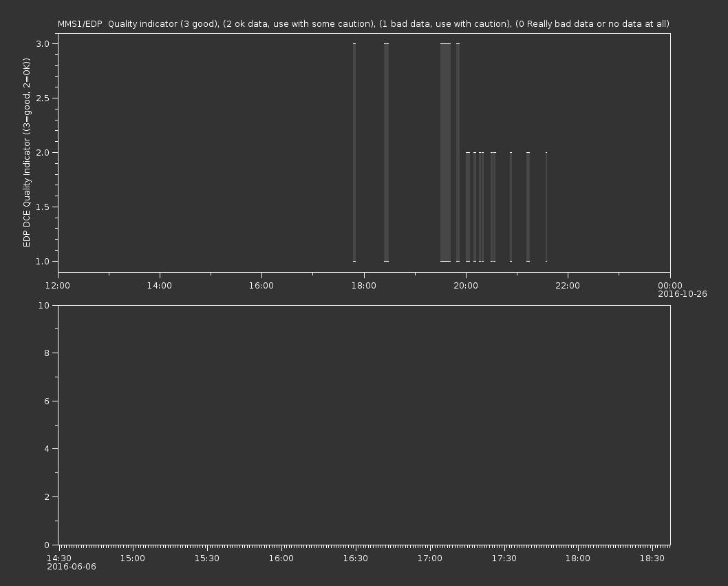Click the quality-2 data bar near 21:13

528,207
